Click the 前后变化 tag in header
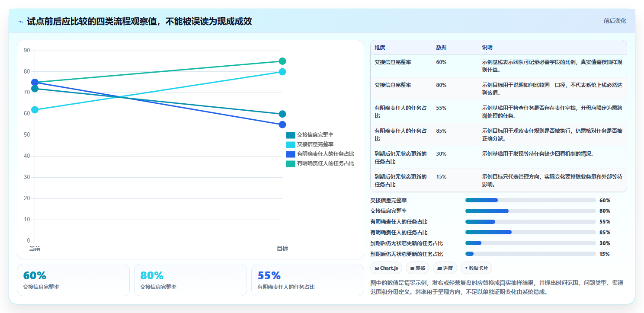 coord(615,21)
